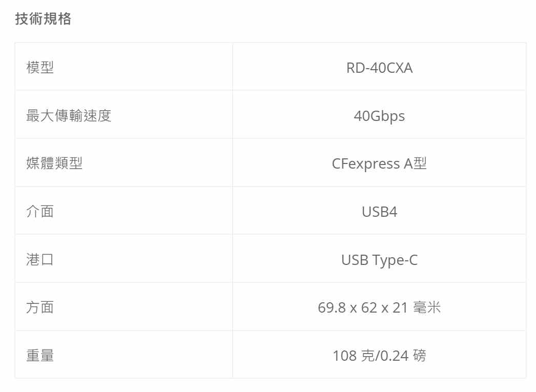536x392 pixels.
Task: Click the CFexpress A型 value
Action: (x=379, y=163)
